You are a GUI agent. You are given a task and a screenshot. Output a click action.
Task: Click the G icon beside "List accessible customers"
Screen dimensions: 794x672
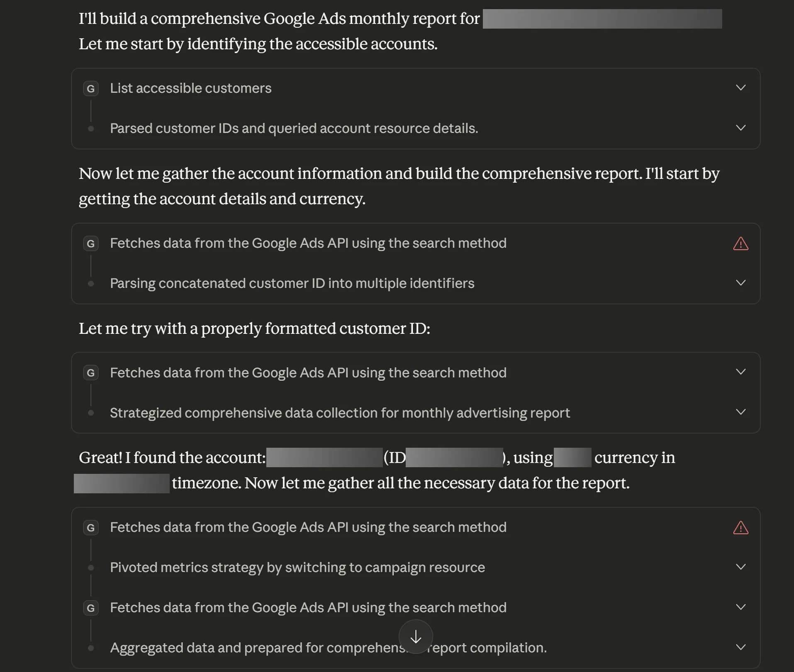point(91,88)
